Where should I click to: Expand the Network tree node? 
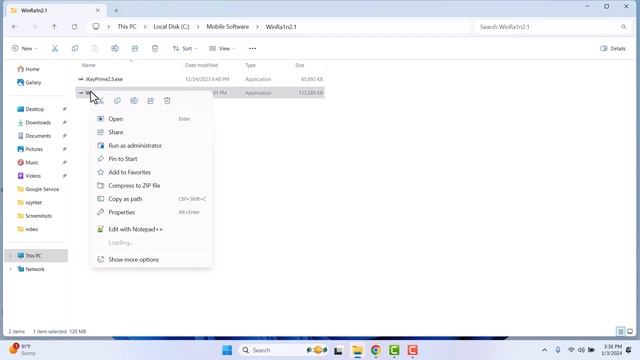[10, 269]
